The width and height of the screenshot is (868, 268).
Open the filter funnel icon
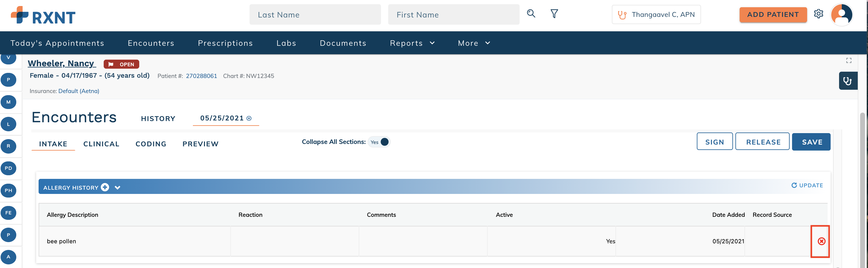pos(554,14)
